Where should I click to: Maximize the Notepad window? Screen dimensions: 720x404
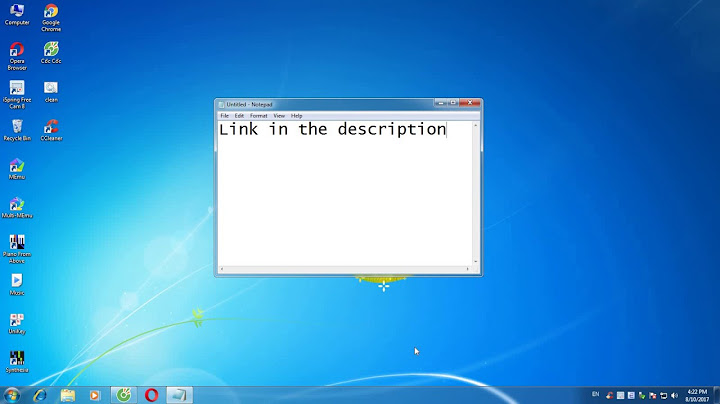tap(453, 103)
